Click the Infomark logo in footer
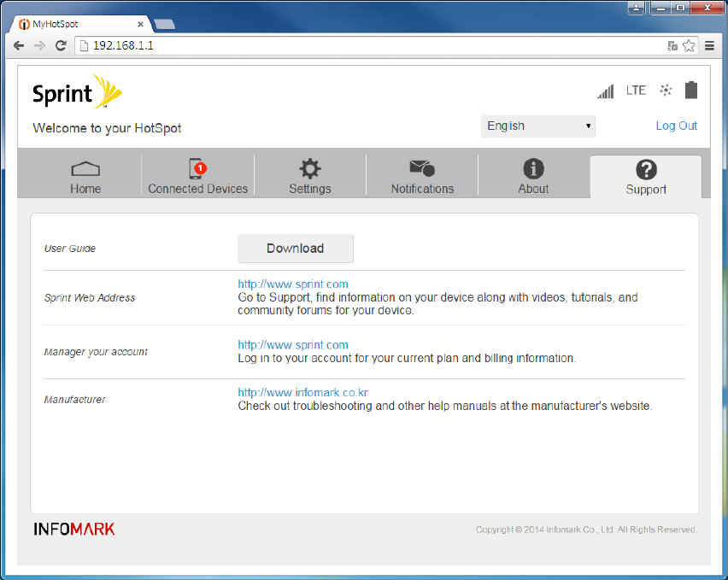The width and height of the screenshot is (728, 580). 74,529
